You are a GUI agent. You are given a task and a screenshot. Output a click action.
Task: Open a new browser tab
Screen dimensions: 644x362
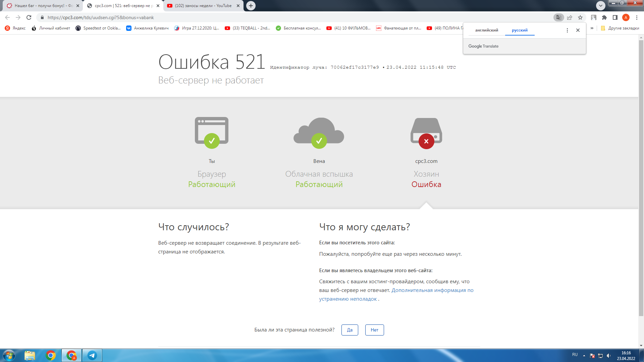tap(251, 6)
